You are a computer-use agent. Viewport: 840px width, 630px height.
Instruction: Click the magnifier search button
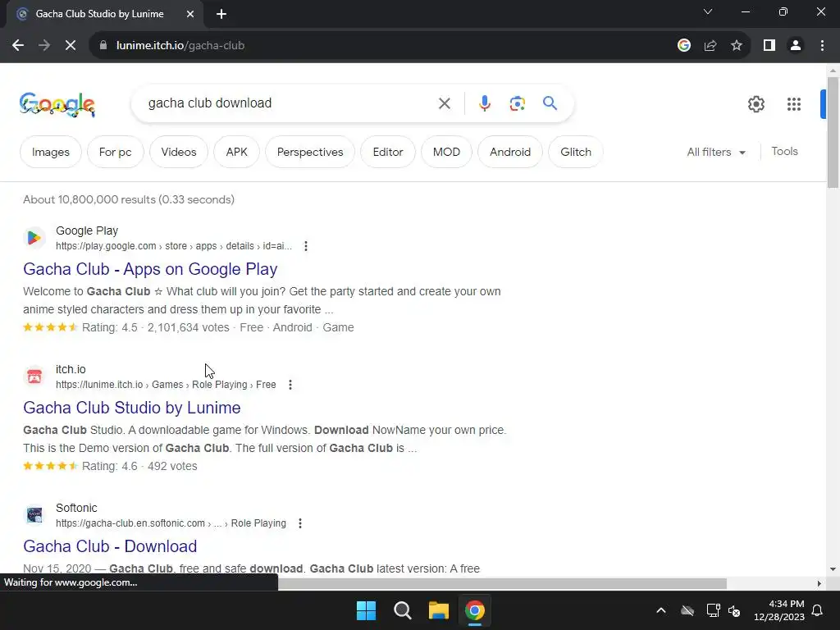pos(550,103)
